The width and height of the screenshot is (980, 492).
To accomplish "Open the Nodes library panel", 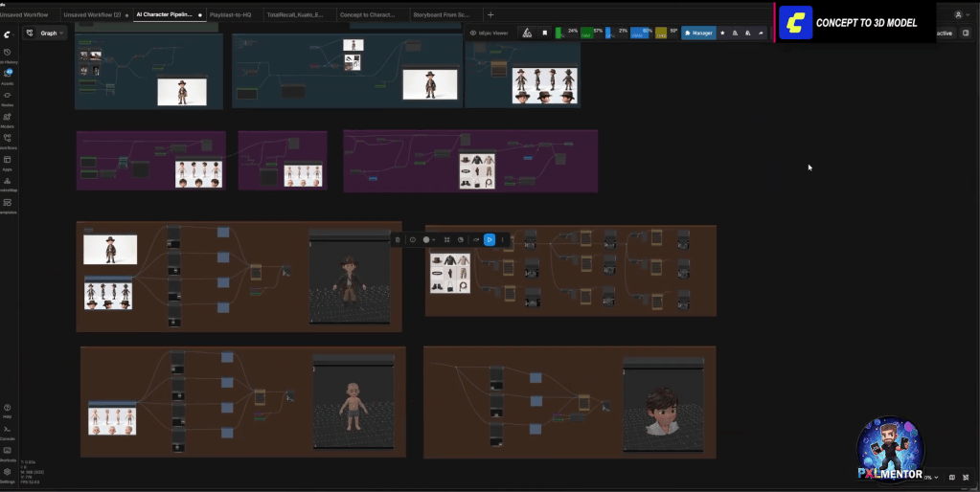I will (8, 98).
